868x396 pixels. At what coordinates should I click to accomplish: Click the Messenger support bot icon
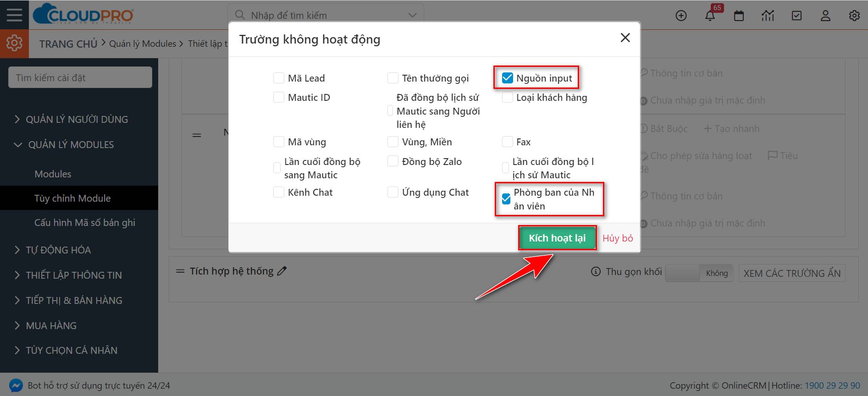click(16, 385)
